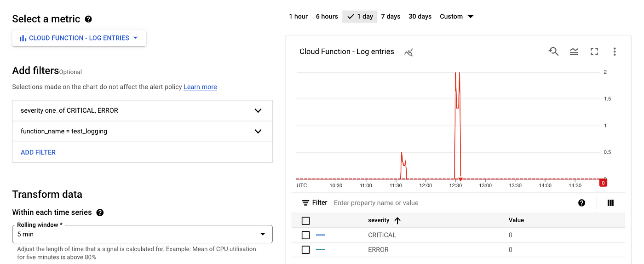The width and height of the screenshot is (644, 264).
Task: Check the ERROR severity checkbox
Action: 305,250
